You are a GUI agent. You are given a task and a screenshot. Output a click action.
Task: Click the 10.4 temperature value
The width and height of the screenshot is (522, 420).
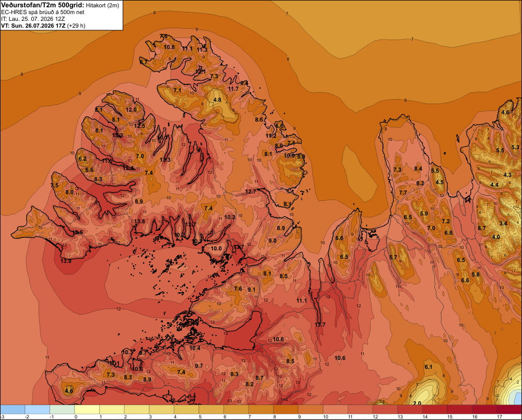195,348
